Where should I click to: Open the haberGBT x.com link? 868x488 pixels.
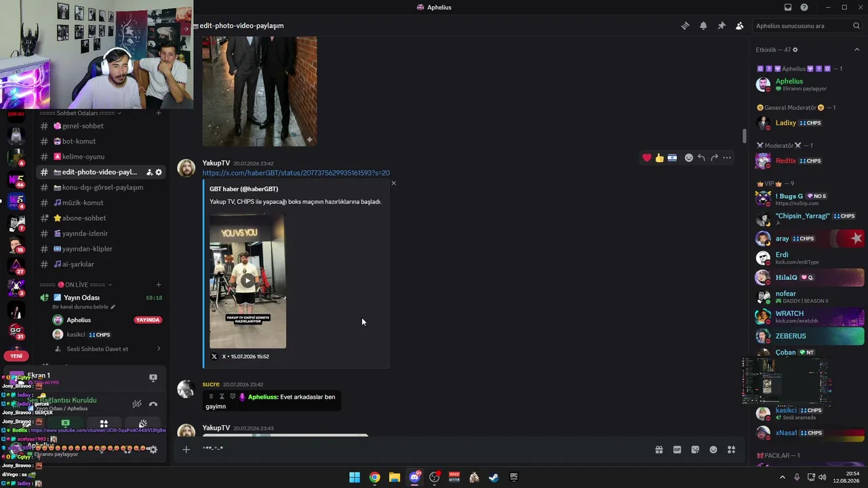click(x=296, y=173)
